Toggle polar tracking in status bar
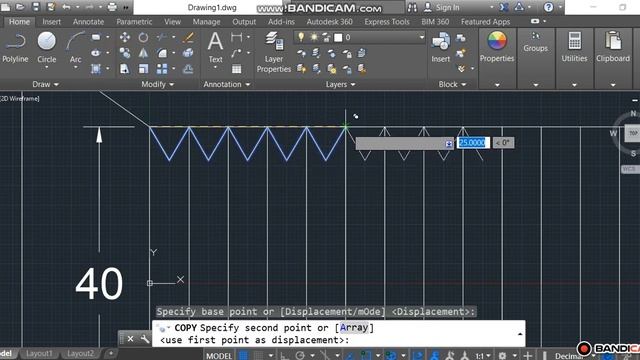The width and height of the screenshot is (640, 360). point(300,356)
